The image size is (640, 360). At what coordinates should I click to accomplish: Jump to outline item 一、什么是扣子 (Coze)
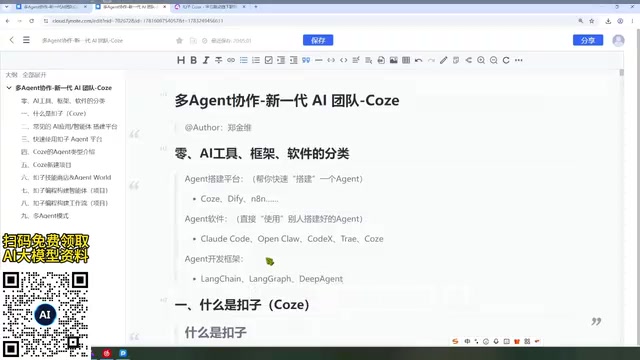53,113
